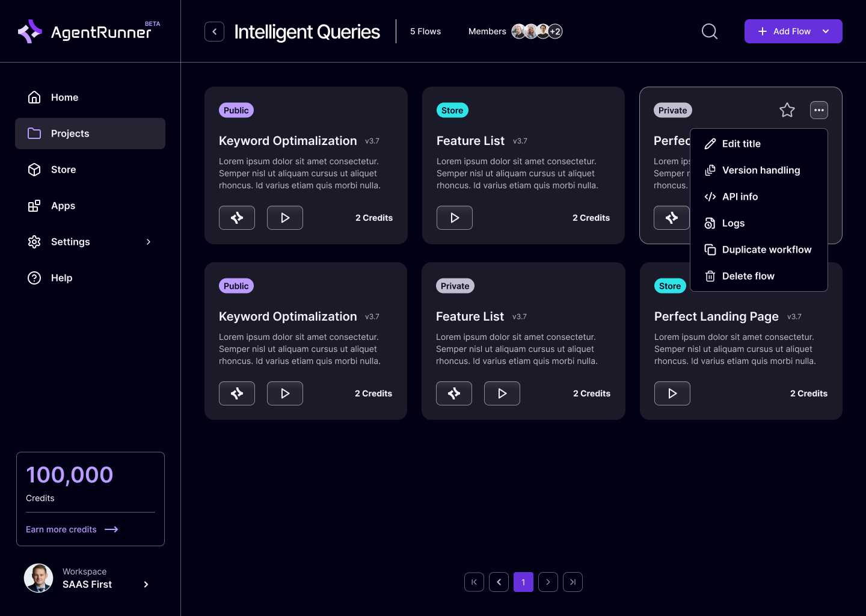The width and height of the screenshot is (866, 616).
Task: Open Apps from the sidebar
Action: tap(63, 206)
